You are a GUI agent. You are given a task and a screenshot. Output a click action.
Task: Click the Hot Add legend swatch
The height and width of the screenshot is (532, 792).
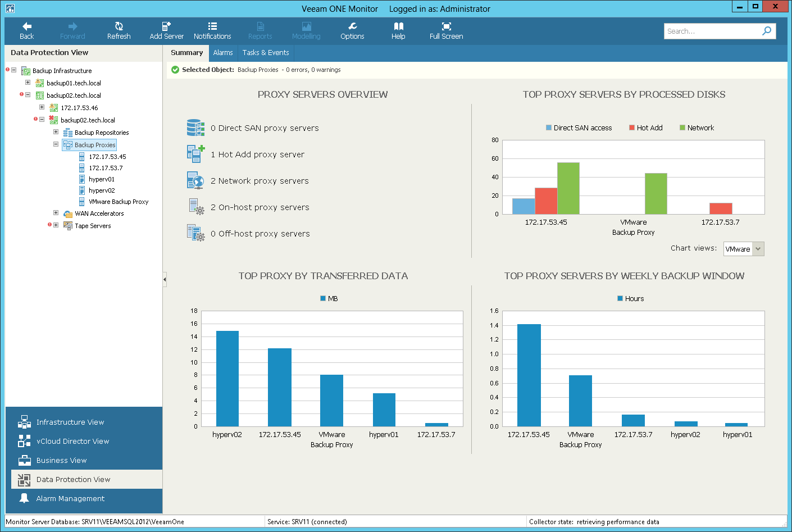tap(632, 128)
